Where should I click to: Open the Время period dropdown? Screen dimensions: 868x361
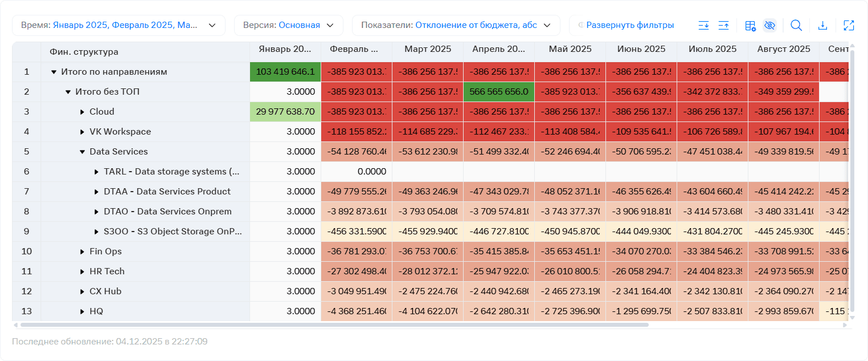(x=118, y=25)
